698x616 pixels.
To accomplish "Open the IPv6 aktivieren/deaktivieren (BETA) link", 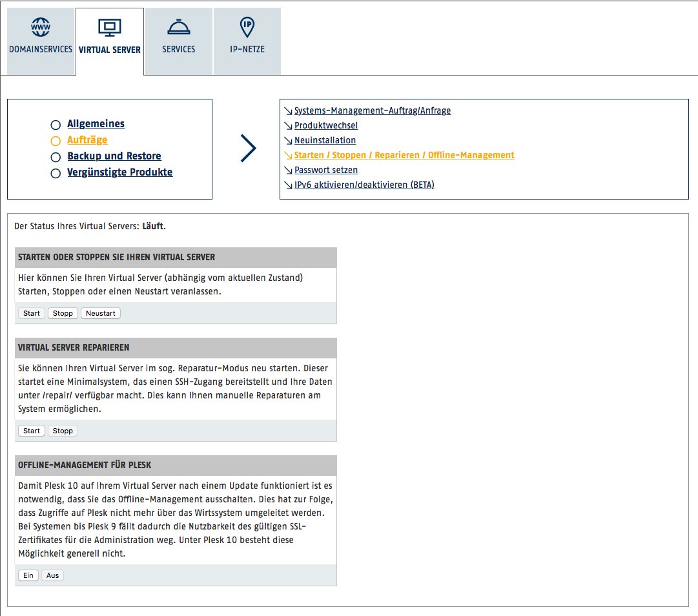I will 364,185.
